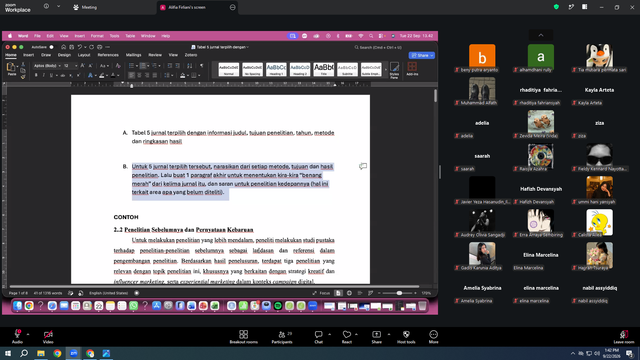
Task: Click the Zoom icon in Windows taskbar
Action: pos(73,353)
